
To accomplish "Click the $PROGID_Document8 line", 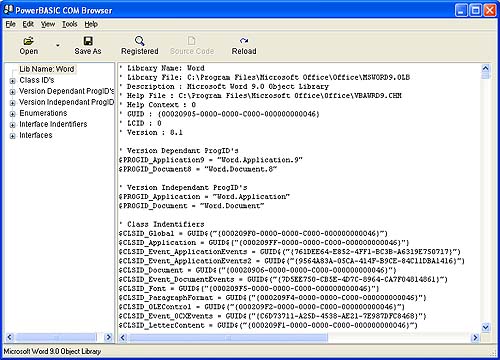I will coord(198,169).
